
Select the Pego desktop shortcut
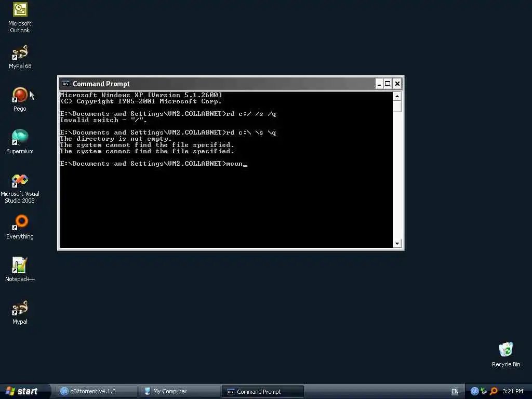pyautogui.click(x=20, y=99)
